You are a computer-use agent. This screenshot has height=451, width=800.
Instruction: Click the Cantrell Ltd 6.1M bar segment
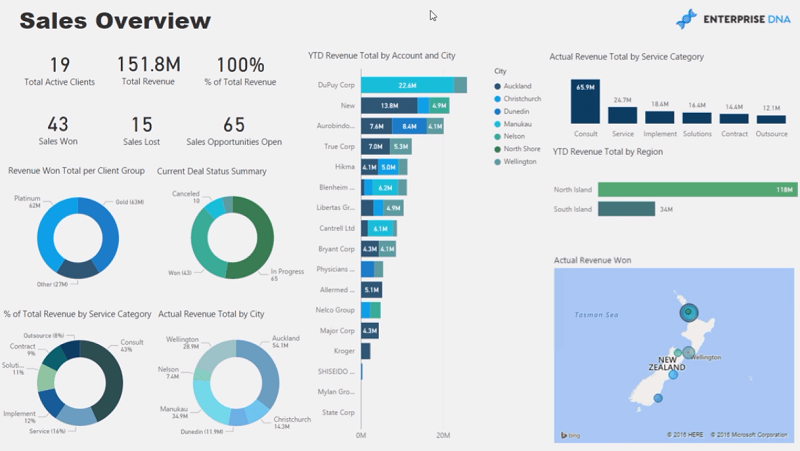[x=381, y=229]
